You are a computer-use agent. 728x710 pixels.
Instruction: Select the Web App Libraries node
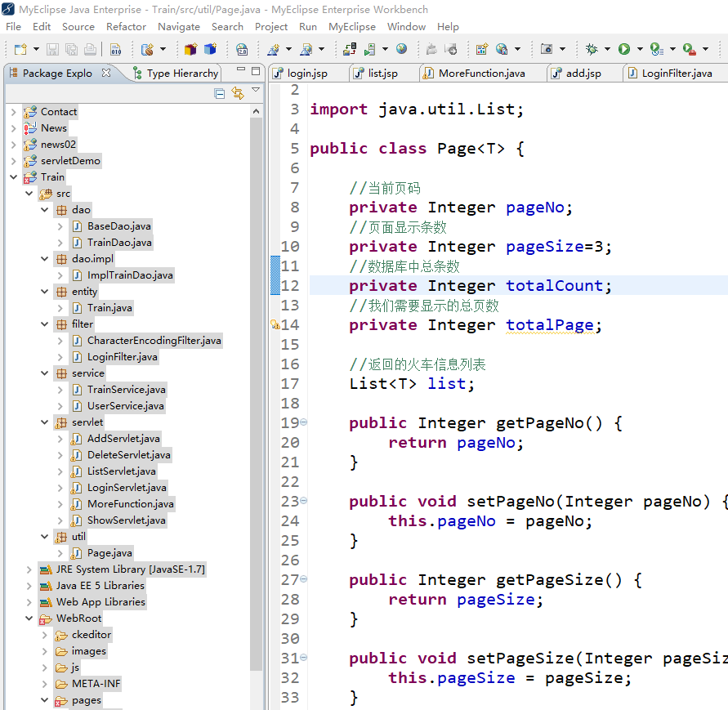(100, 602)
